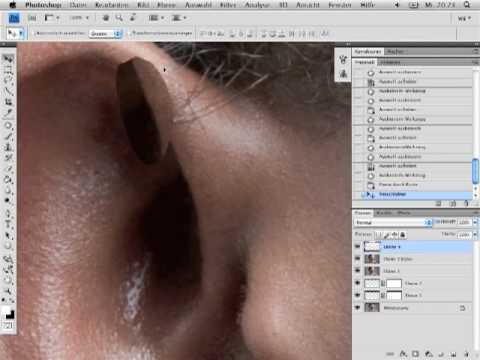This screenshot has height=360, width=480.
Task: Click the lock all padlock icon
Action: tap(402, 235)
